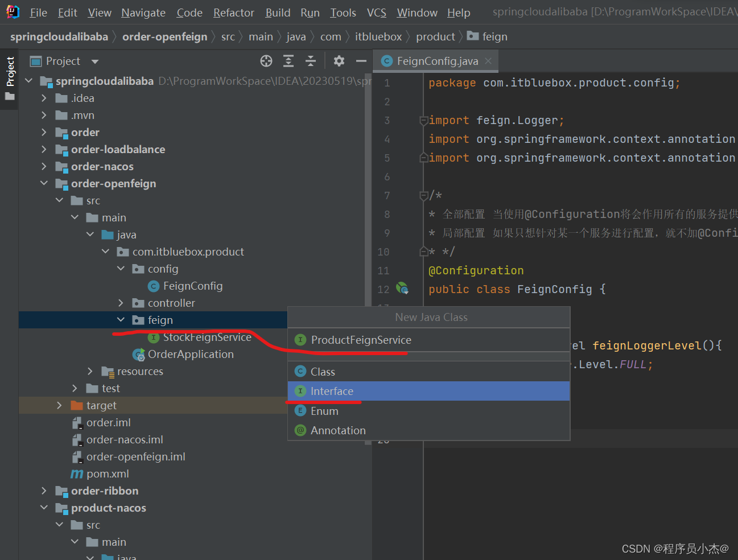This screenshot has height=560, width=738.
Task: Click the IntelliJ IDEA logo icon
Action: point(12,12)
